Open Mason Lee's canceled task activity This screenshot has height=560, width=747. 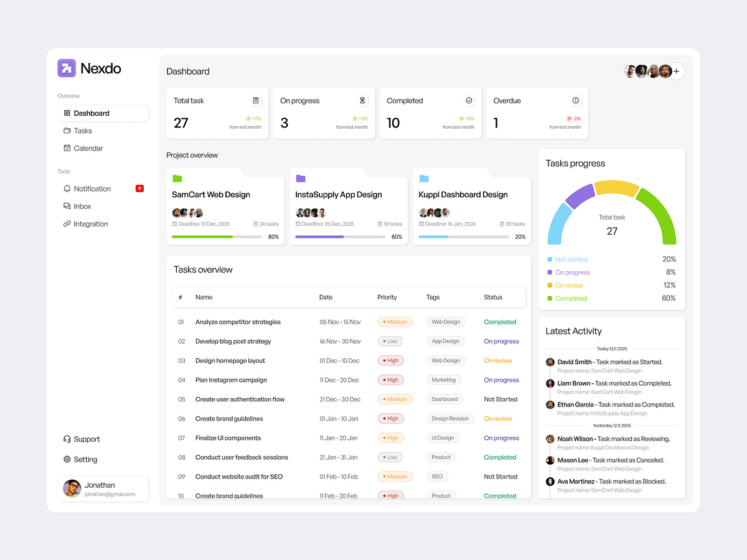point(611,464)
